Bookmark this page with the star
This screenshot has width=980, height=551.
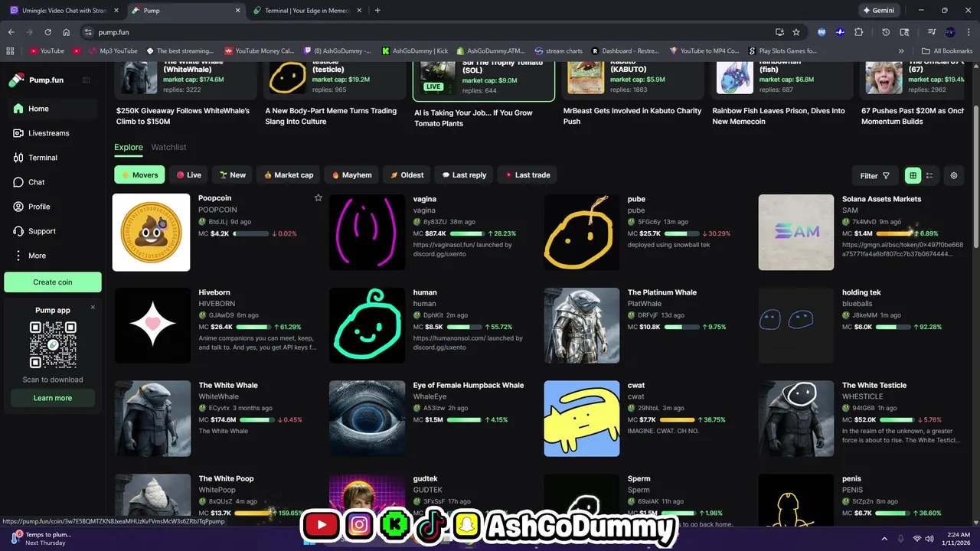coord(796,32)
